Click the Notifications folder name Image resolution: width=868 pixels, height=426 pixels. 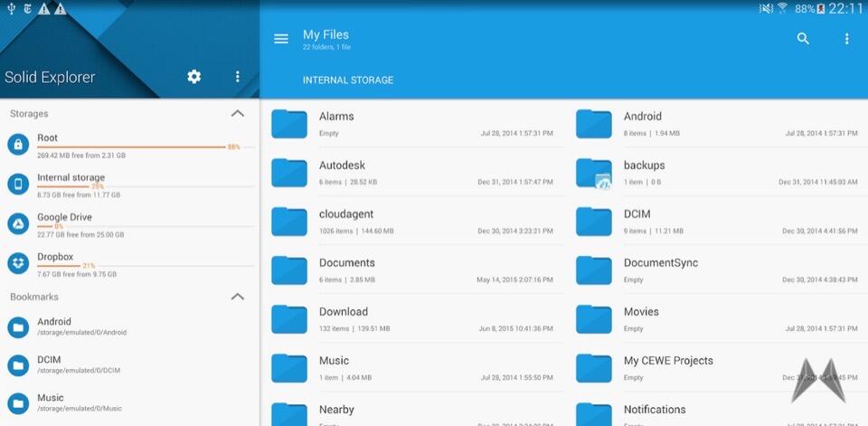655,410
